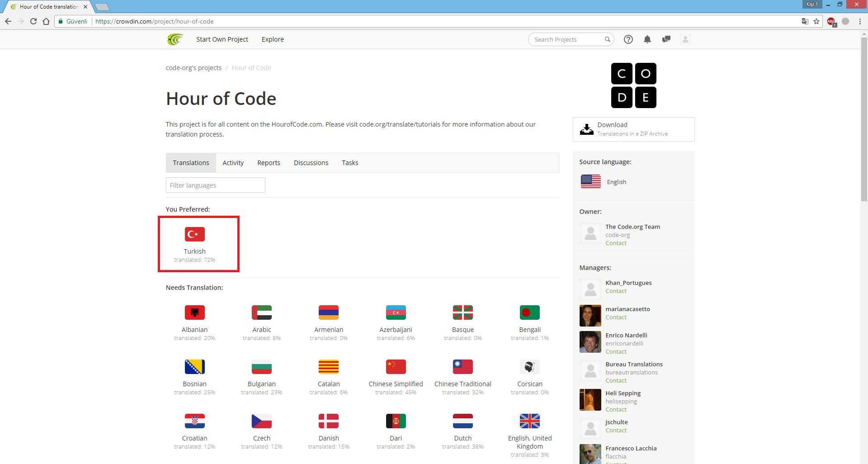Click the browser back arrow
868x464 pixels.
point(8,21)
